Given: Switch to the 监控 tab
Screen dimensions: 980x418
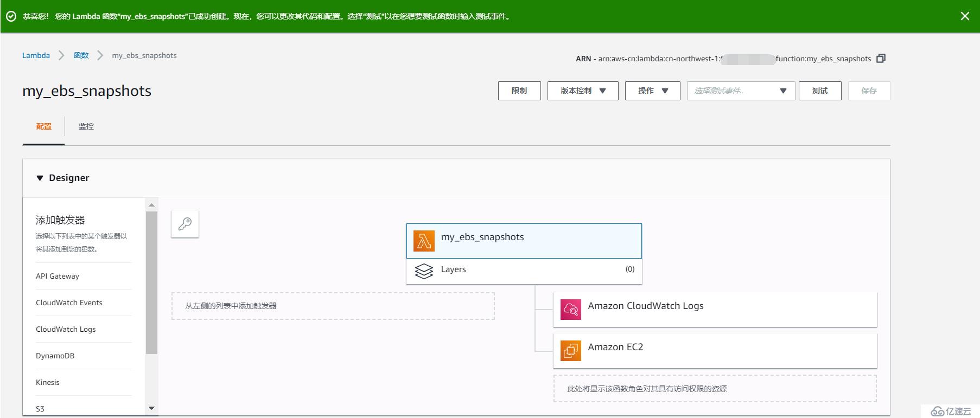Looking at the screenshot, I should tap(86, 126).
